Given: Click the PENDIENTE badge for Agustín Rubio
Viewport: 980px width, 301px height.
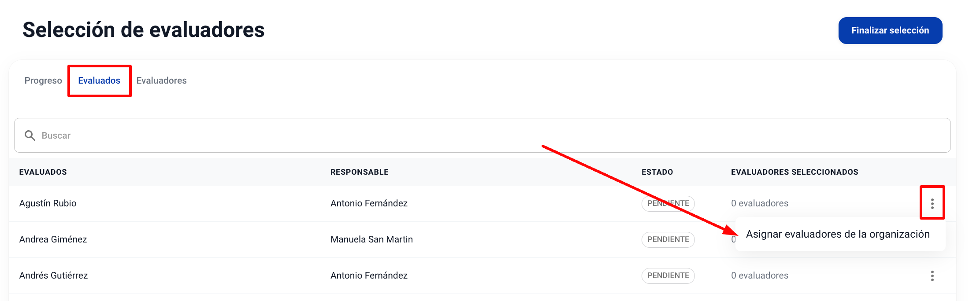Looking at the screenshot, I should pyautogui.click(x=668, y=204).
